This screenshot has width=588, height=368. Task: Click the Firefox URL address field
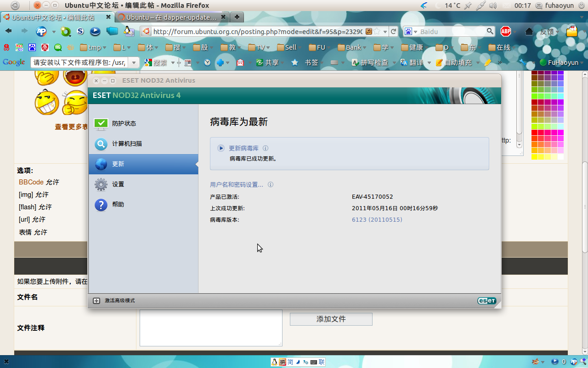click(257, 31)
